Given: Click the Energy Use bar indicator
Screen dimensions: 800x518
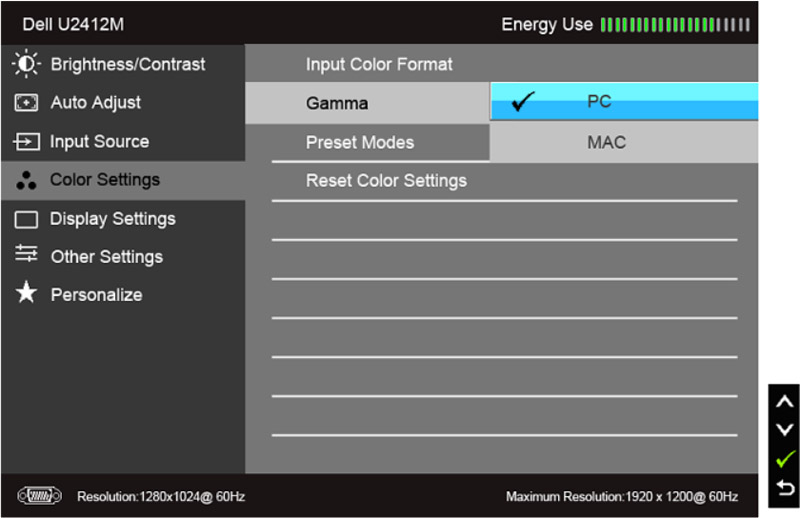Looking at the screenshot, I should click(675, 24).
